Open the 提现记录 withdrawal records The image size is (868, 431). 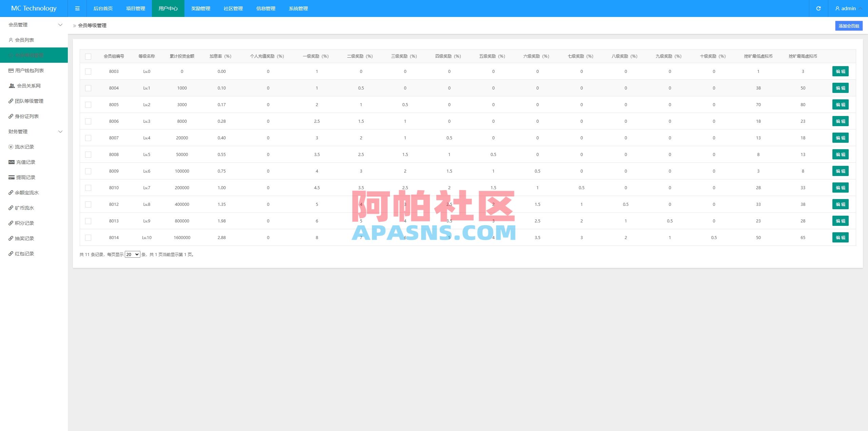[26, 177]
